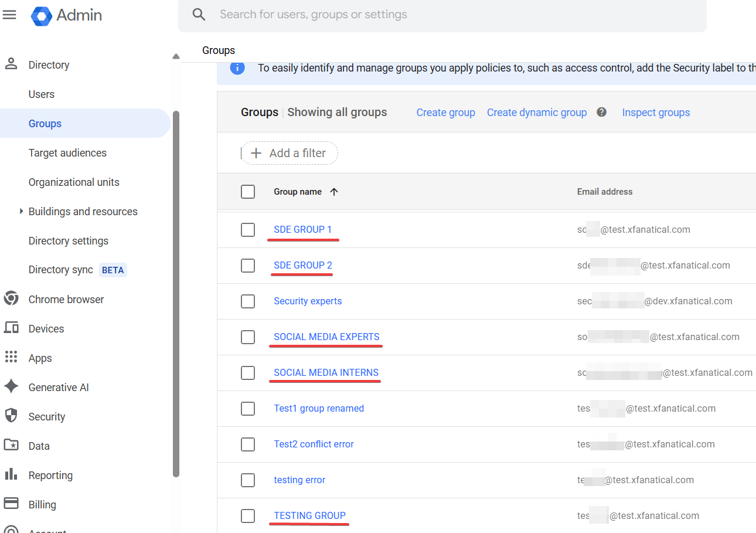Select Groups in the sidebar
Image resolution: width=756 pixels, height=533 pixels.
tap(85, 123)
